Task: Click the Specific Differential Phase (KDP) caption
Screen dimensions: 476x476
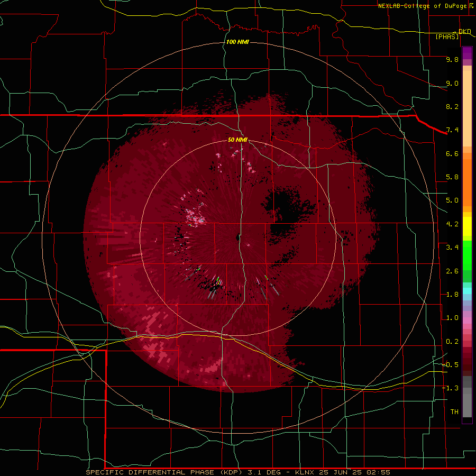Action: [164, 472]
